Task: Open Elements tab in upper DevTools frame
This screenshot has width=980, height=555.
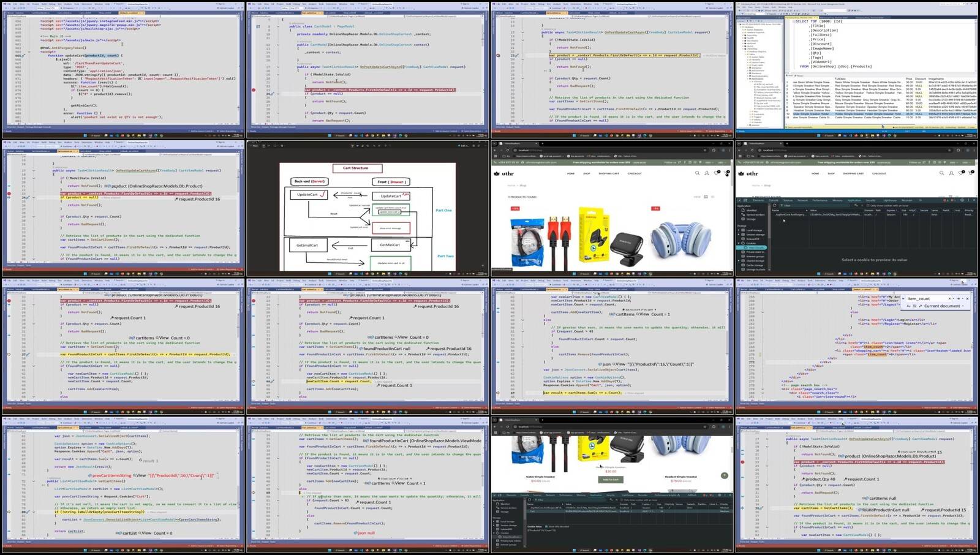Action: pyautogui.click(x=758, y=200)
